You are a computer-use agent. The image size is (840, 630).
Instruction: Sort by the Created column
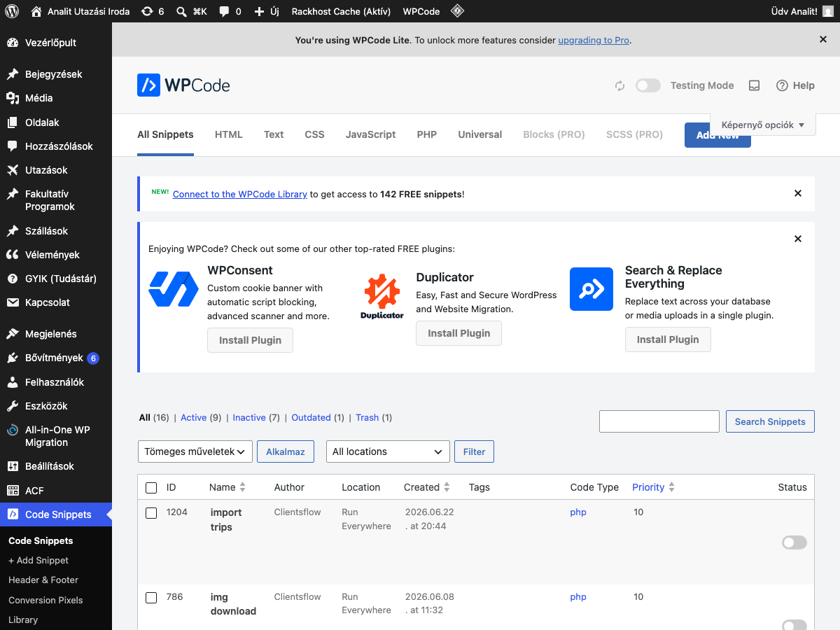pyautogui.click(x=428, y=487)
